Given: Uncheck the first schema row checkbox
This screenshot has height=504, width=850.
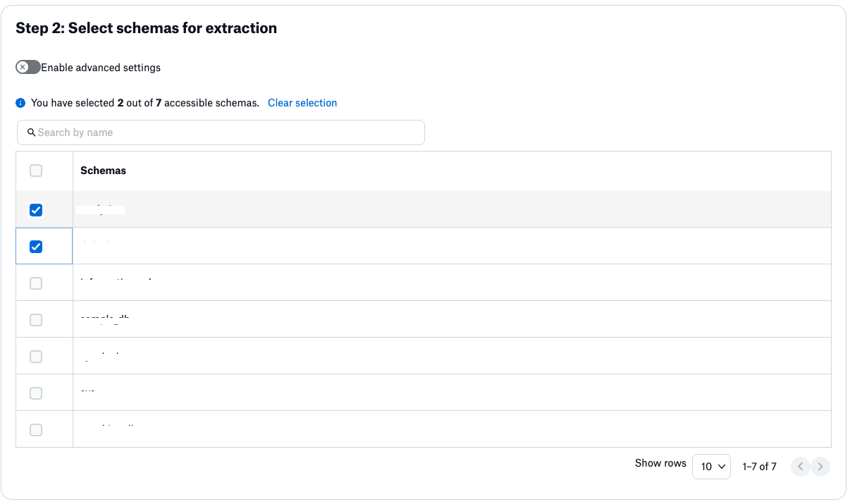Looking at the screenshot, I should pyautogui.click(x=36, y=210).
